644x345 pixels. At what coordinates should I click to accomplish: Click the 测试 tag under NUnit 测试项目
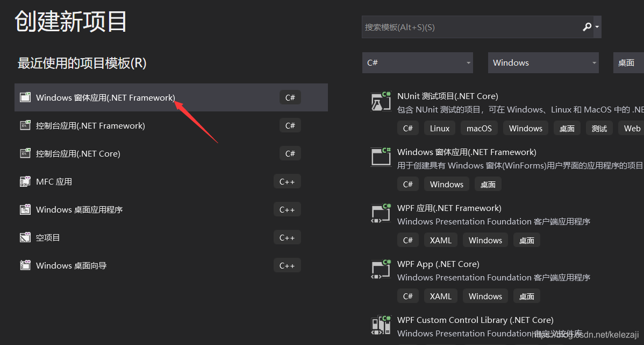pos(599,128)
